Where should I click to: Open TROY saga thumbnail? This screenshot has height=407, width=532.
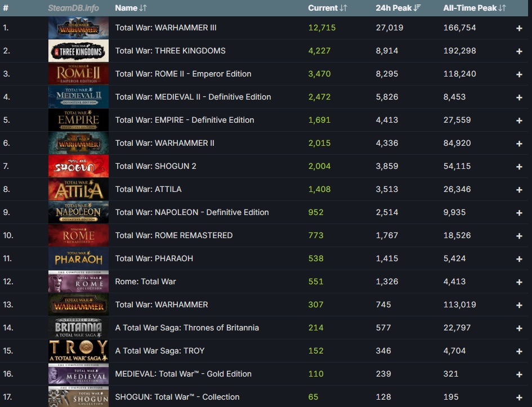[78, 350]
